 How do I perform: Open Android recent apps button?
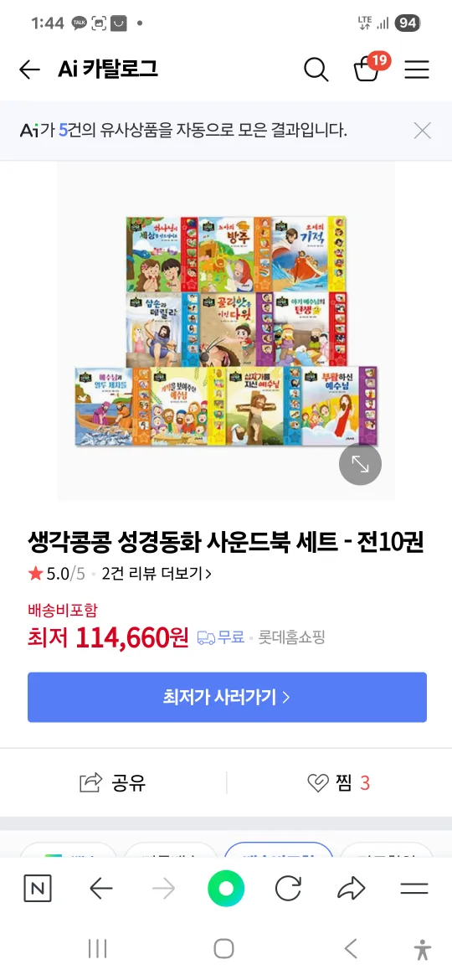97,948
